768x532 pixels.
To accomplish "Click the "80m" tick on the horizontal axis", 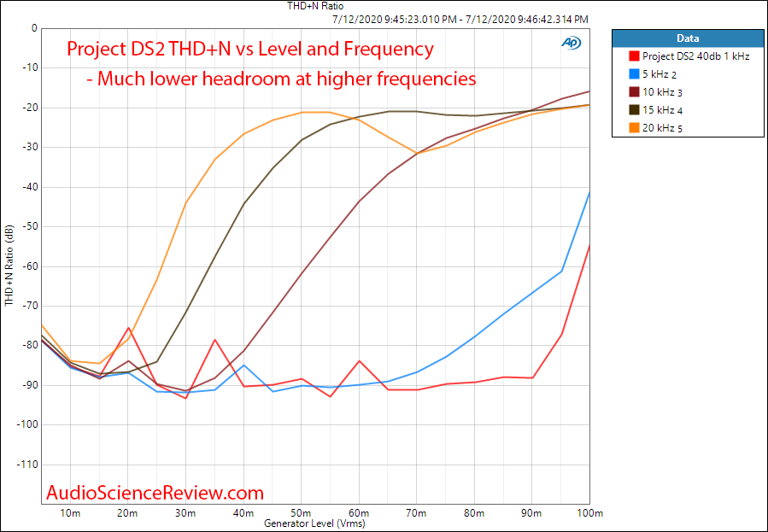I will [475, 513].
